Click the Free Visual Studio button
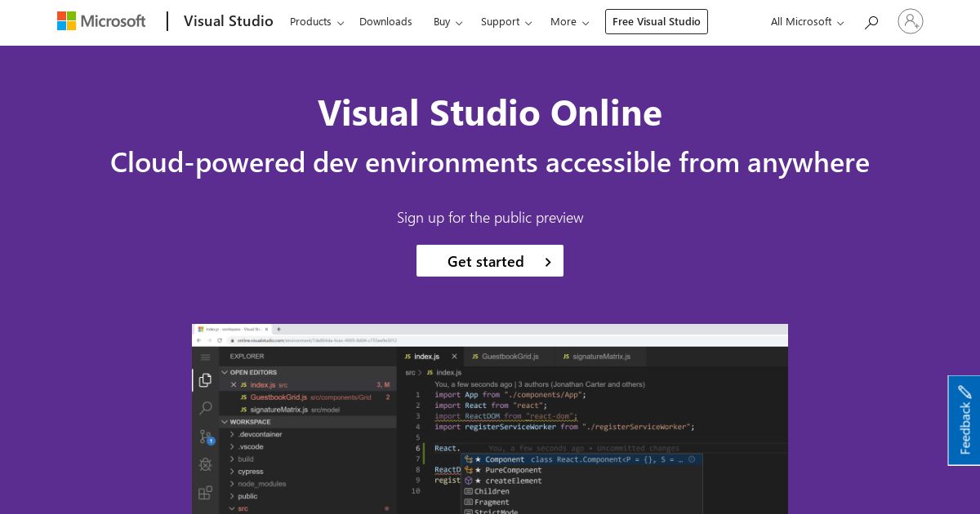The width and height of the screenshot is (980, 514). tap(657, 22)
